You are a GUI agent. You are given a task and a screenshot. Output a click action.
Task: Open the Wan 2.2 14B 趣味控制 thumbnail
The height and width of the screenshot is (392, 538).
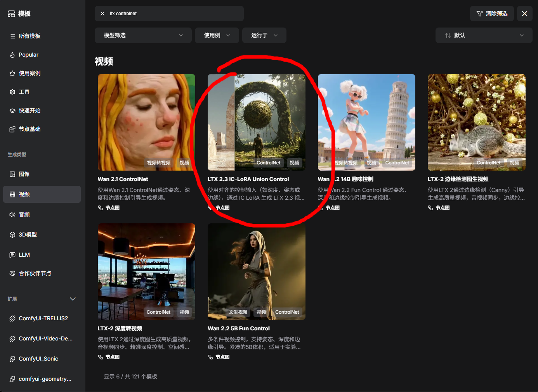coord(366,122)
